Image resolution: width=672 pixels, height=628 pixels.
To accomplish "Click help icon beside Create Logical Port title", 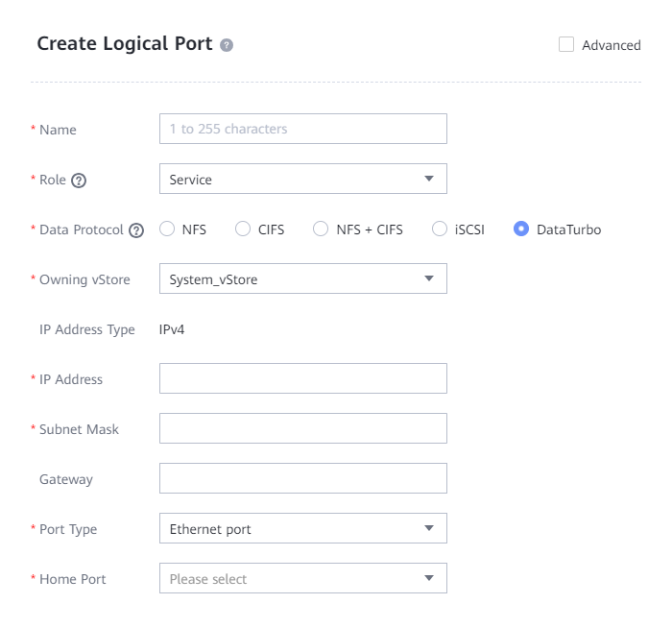I will (x=227, y=45).
